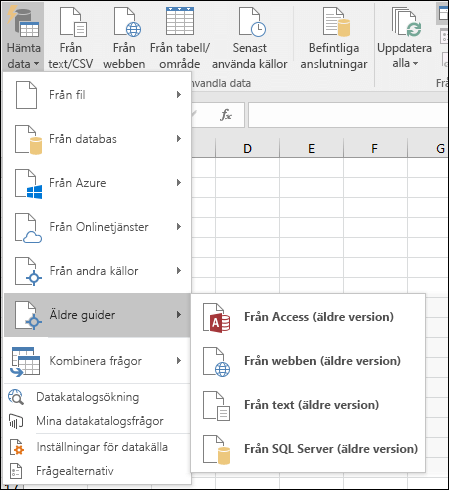Select Från andra källor menu entry
The height and width of the screenshot is (490, 449).
pyautogui.click(x=97, y=271)
